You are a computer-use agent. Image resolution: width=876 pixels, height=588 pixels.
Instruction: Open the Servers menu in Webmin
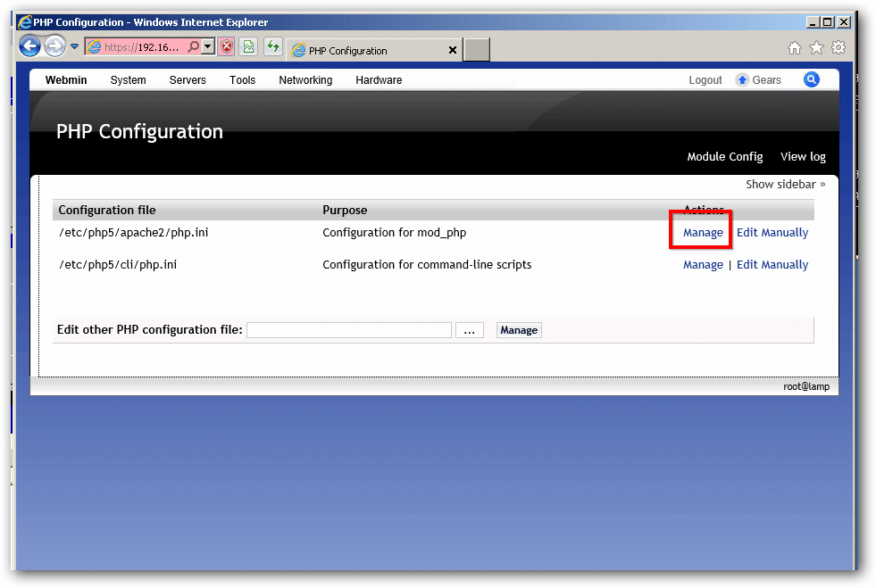pyautogui.click(x=188, y=80)
